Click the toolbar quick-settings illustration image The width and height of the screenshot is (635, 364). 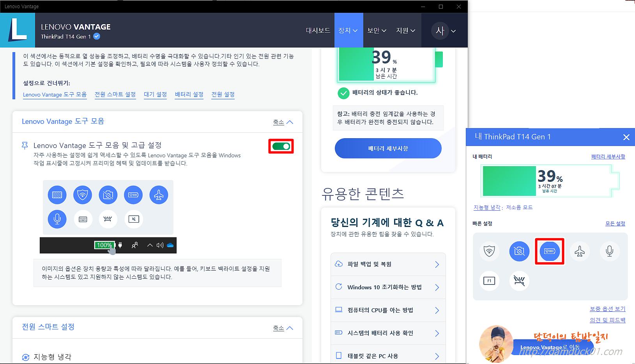108,216
